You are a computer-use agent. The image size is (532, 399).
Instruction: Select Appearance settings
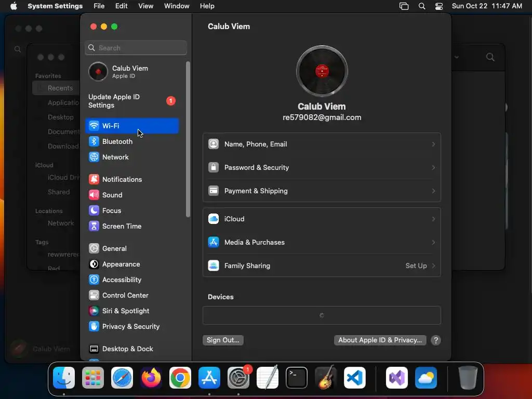131,264
